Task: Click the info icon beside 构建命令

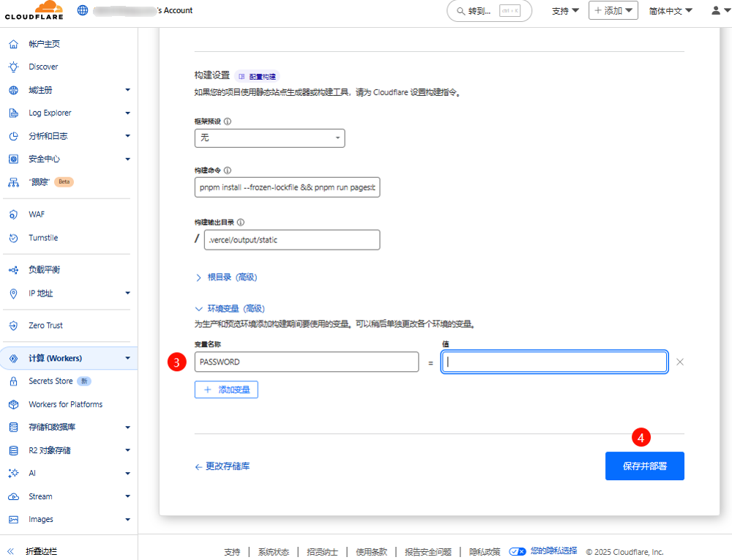Action: tap(228, 171)
